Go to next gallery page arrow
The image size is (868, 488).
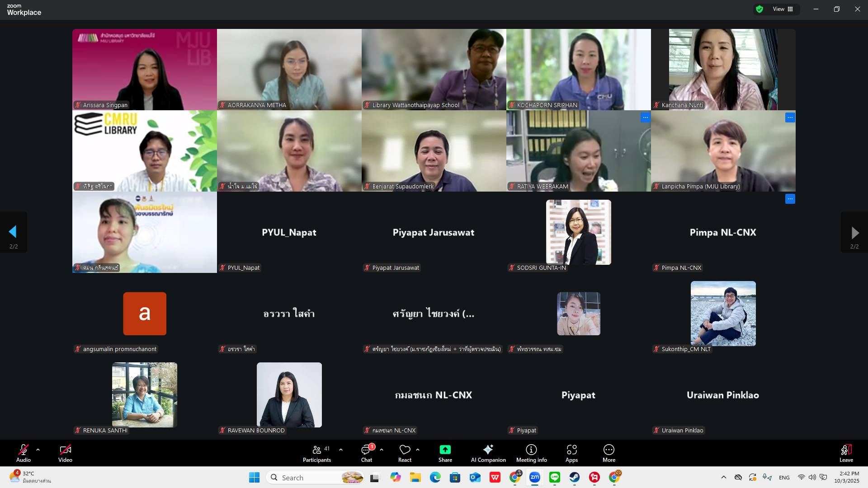coord(854,232)
